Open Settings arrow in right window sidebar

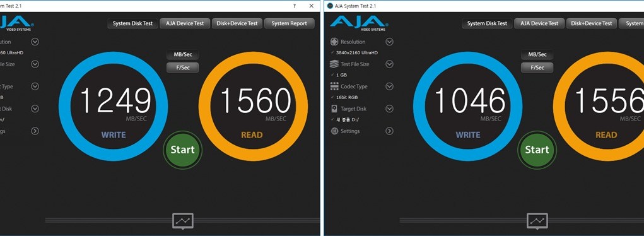(389, 131)
